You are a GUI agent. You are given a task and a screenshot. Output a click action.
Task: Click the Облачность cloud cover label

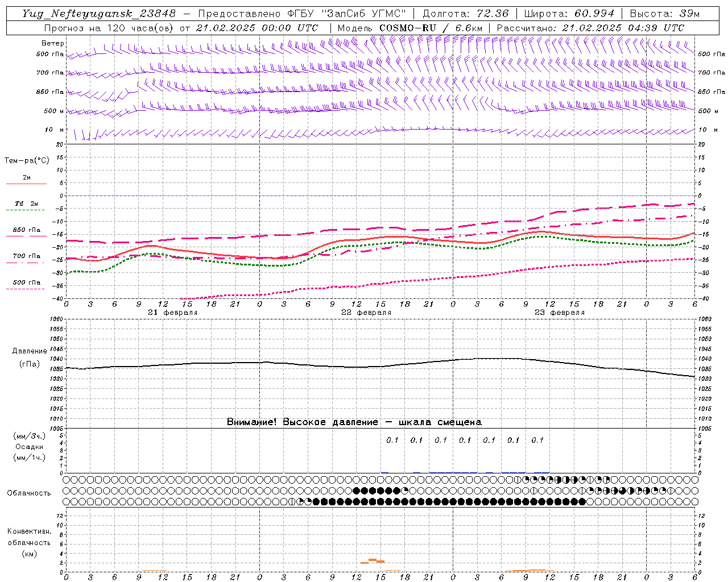(29, 493)
